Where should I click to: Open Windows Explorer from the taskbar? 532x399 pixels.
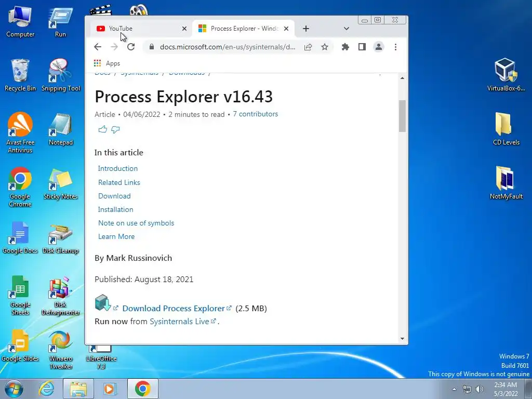(78, 389)
